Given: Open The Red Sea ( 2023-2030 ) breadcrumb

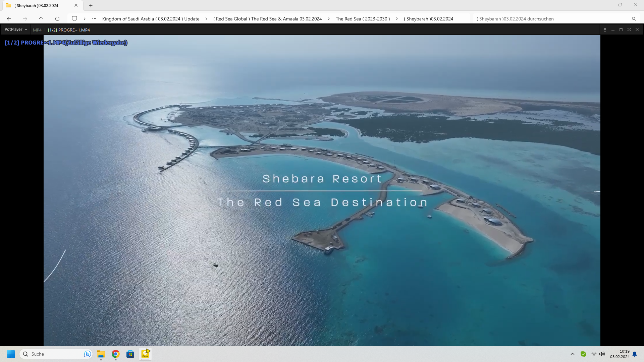Looking at the screenshot, I should coord(363,19).
